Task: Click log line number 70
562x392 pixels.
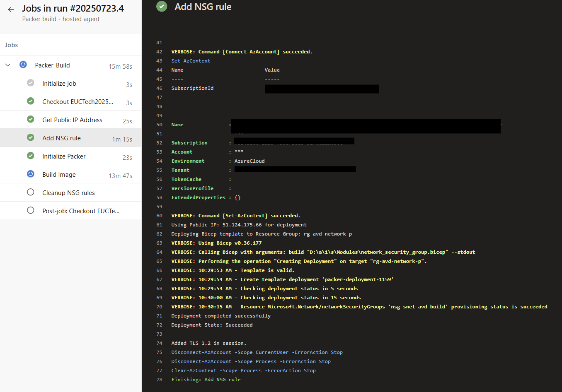Action: (x=159, y=307)
